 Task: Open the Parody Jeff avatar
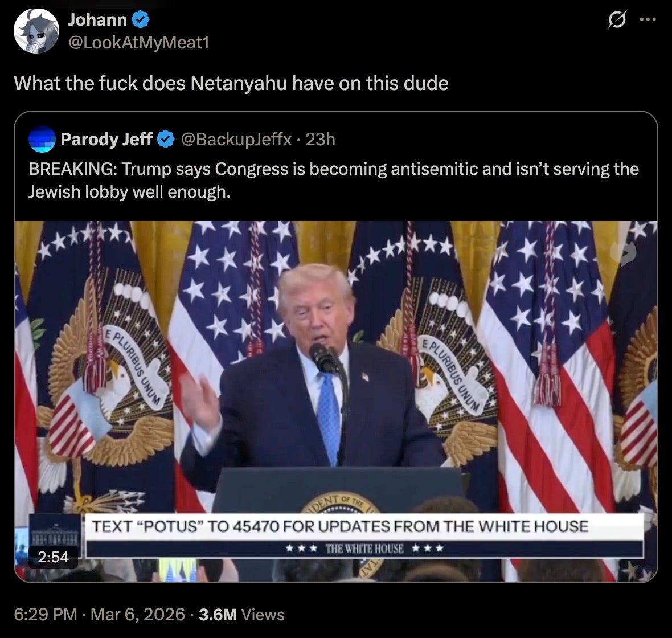tap(42, 140)
